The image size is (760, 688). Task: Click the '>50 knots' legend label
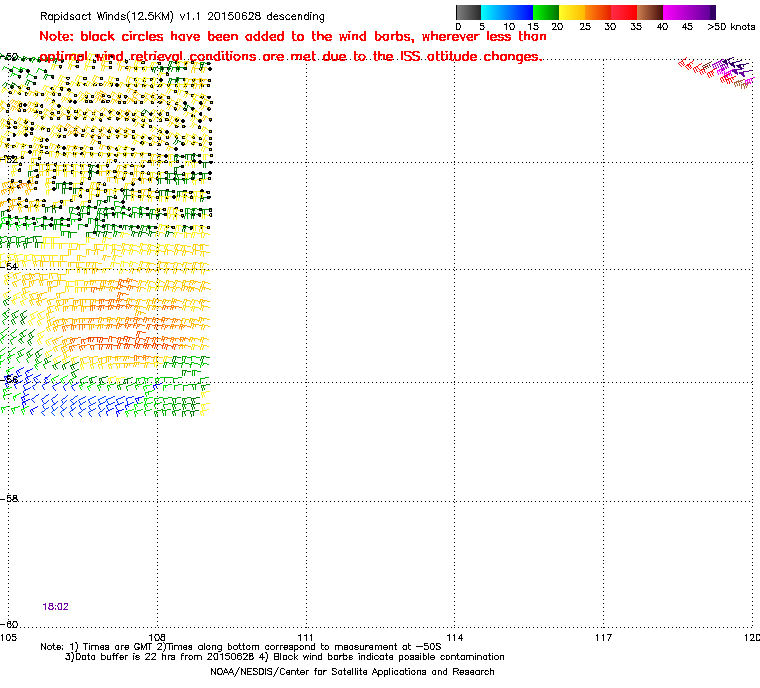(731, 27)
